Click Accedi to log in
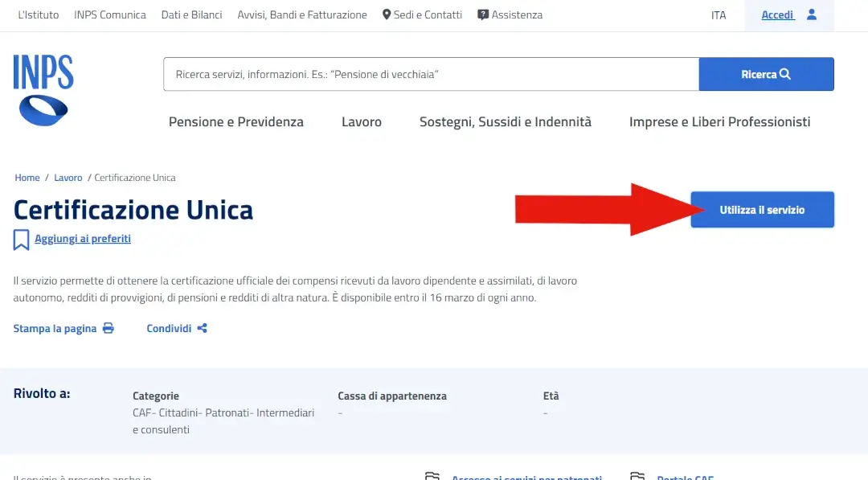Viewport: 868px width, 480px height. (x=778, y=15)
